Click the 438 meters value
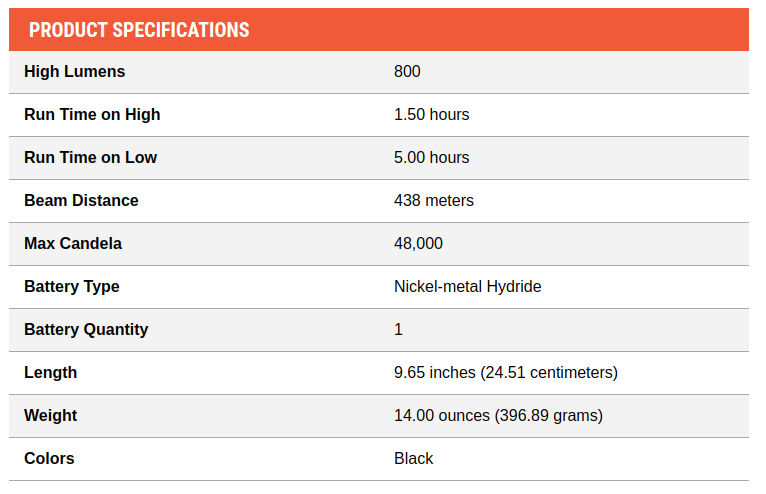Screen dimensions: 766x494 pyautogui.click(x=434, y=200)
